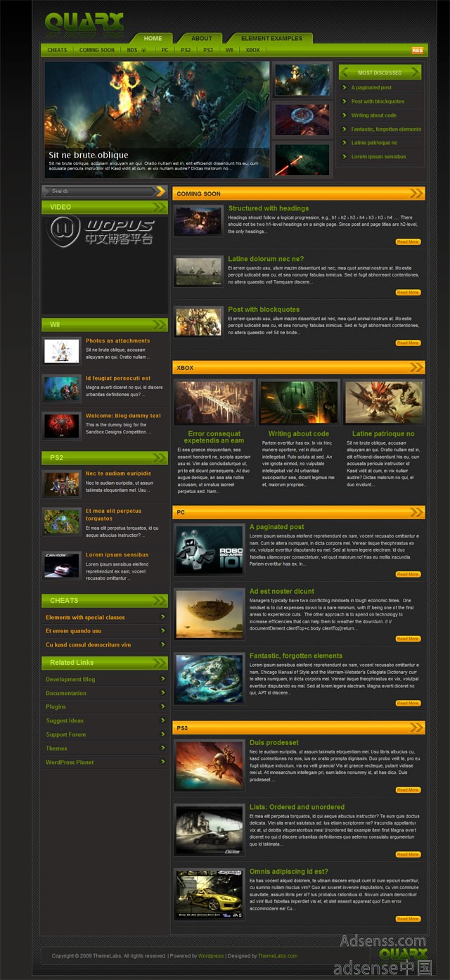Click the orange RSS feed icon

click(418, 50)
